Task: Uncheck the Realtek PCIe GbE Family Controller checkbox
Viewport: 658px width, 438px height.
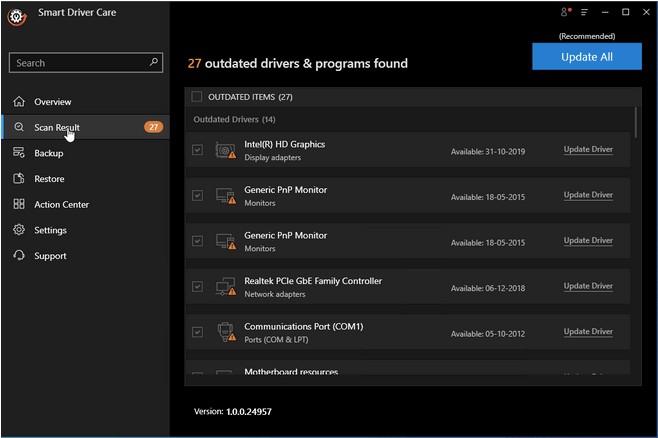Action: [197, 287]
